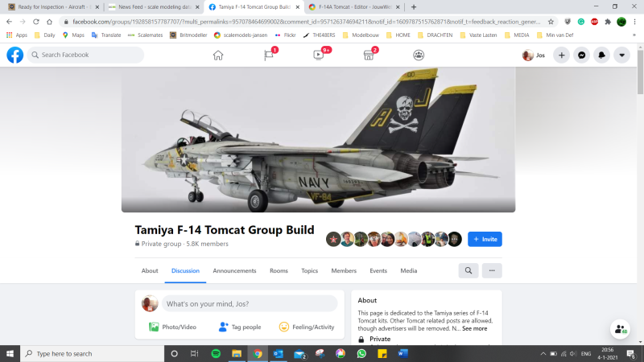Click the Create plus button
Image resolution: width=644 pixels, height=362 pixels.
point(561,55)
